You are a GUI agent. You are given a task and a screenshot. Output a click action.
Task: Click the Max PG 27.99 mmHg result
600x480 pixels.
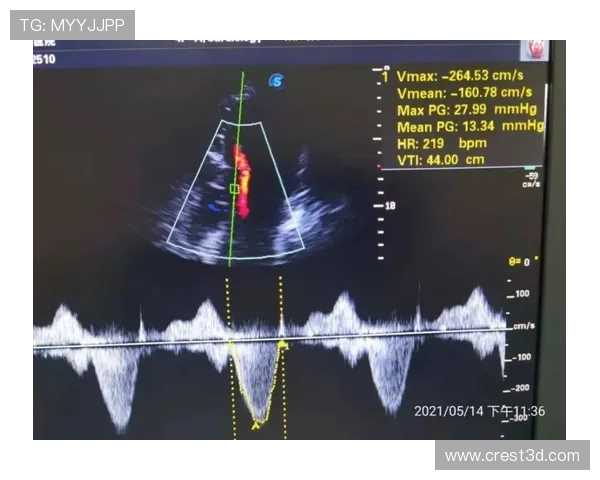[468, 109]
